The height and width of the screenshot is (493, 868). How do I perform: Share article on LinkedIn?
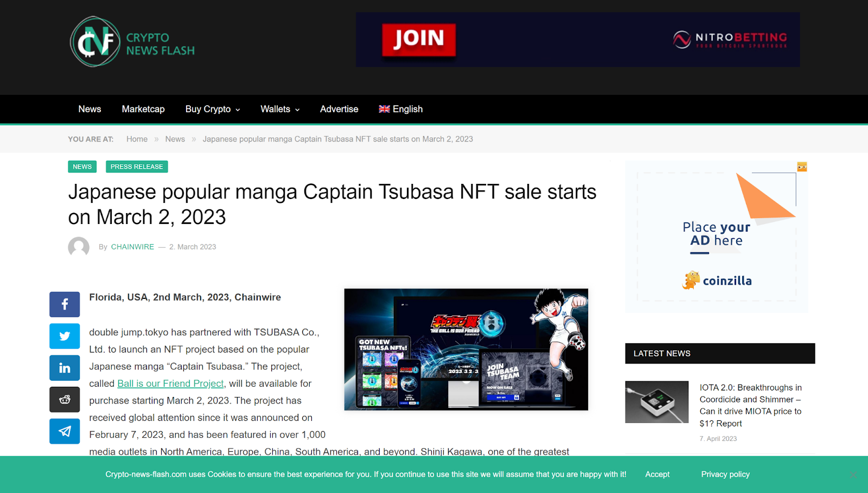65,368
